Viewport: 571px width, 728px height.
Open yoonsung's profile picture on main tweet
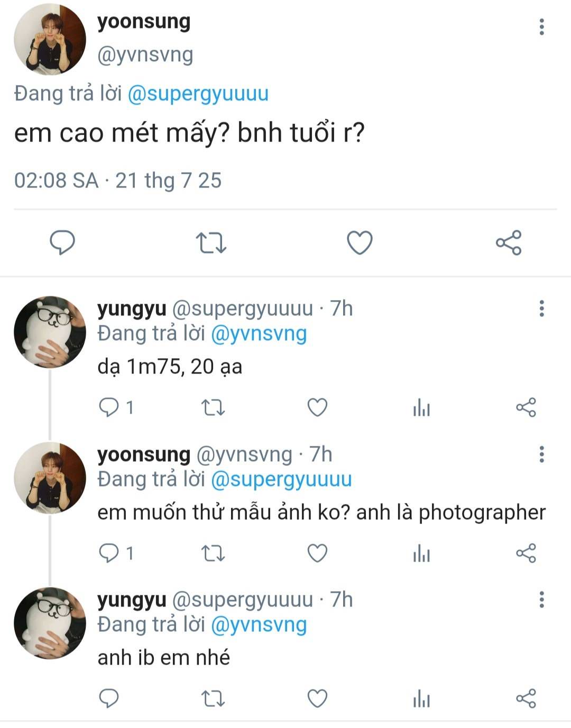coord(50,39)
